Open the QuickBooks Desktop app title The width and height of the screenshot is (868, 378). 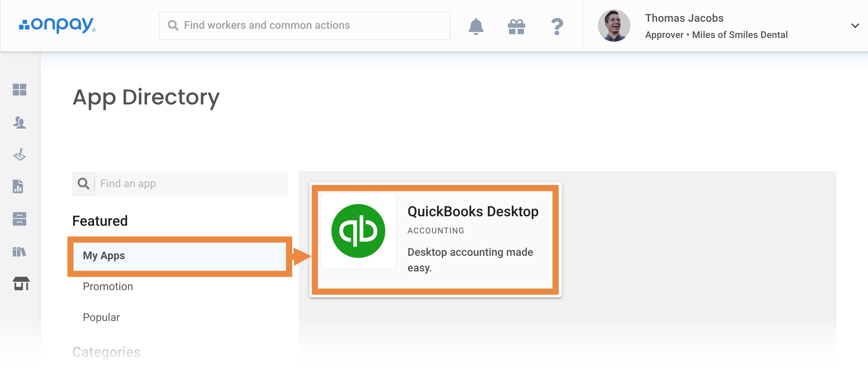[x=473, y=212]
